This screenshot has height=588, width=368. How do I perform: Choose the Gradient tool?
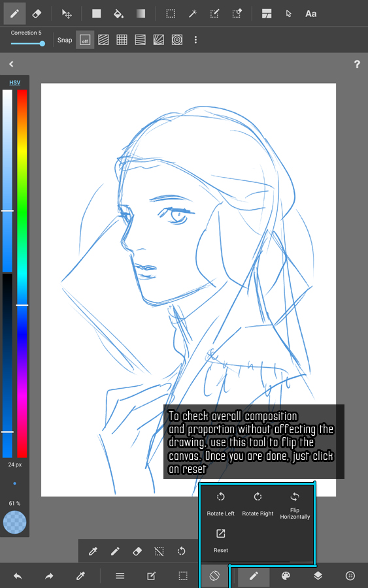click(141, 14)
